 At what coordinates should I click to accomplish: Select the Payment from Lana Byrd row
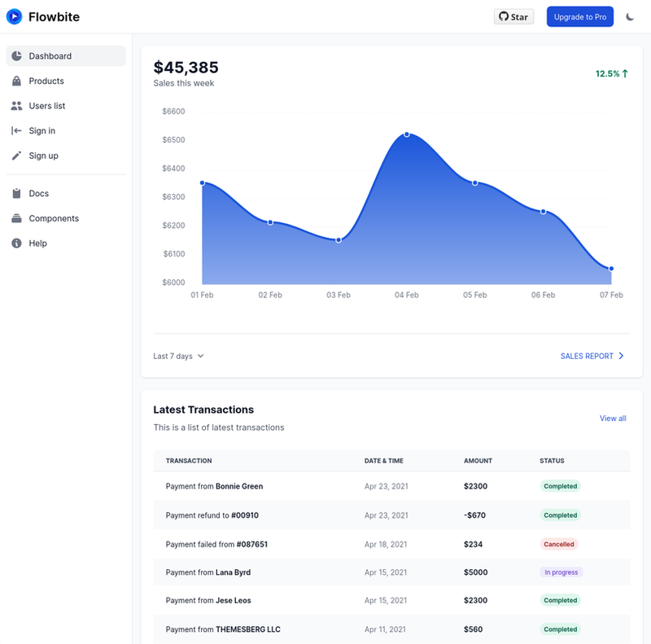[391, 572]
